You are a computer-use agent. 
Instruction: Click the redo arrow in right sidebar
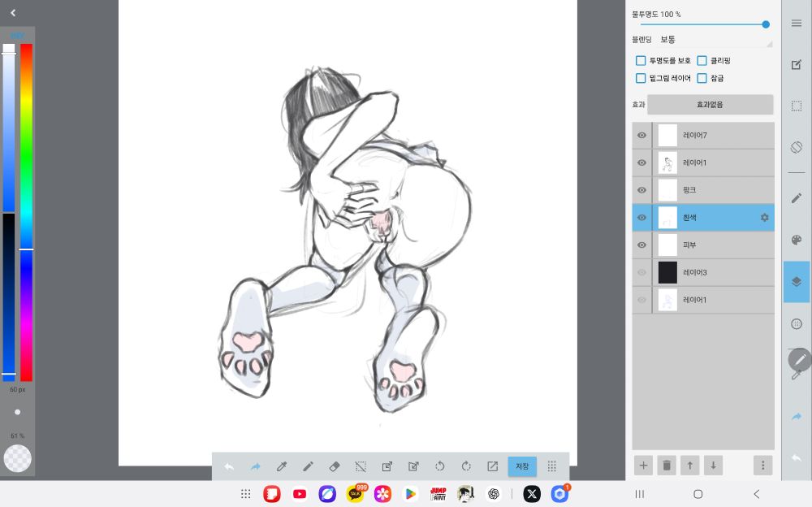tap(797, 416)
